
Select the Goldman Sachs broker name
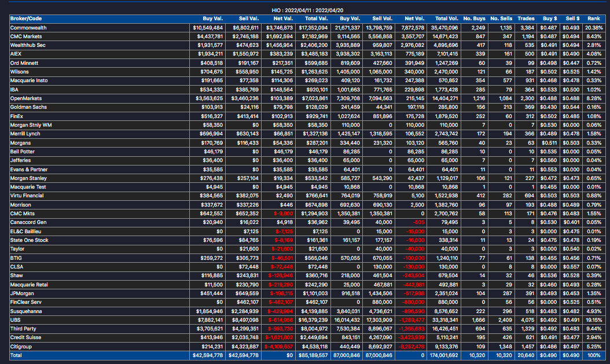[x=28, y=107]
